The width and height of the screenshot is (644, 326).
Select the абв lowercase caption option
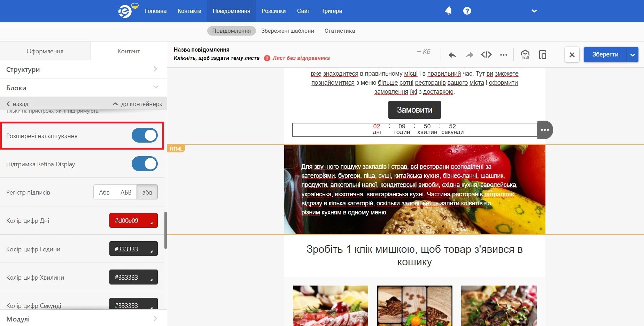[x=147, y=192]
